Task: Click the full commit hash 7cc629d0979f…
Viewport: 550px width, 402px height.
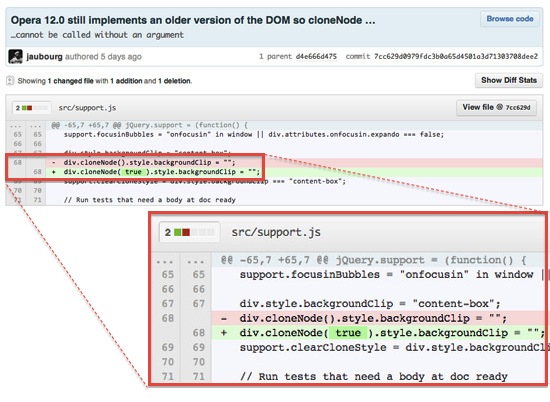Action: point(456,56)
